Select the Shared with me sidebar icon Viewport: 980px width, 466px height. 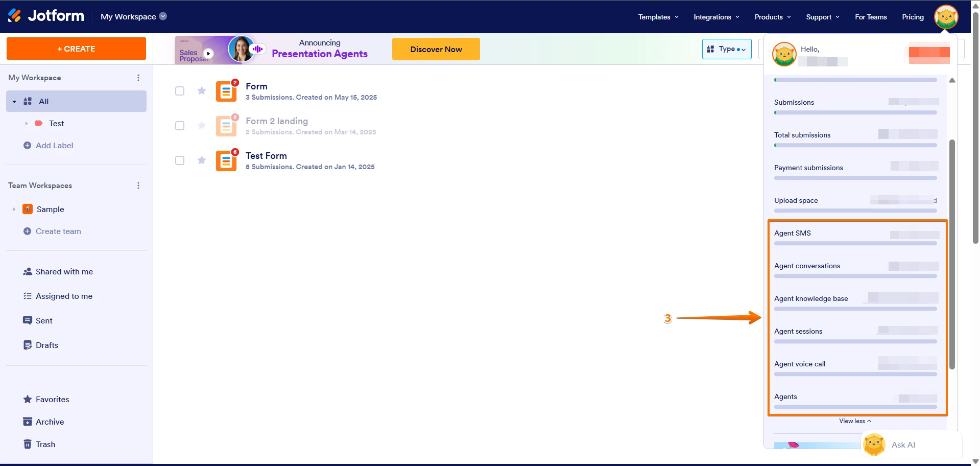coord(28,271)
